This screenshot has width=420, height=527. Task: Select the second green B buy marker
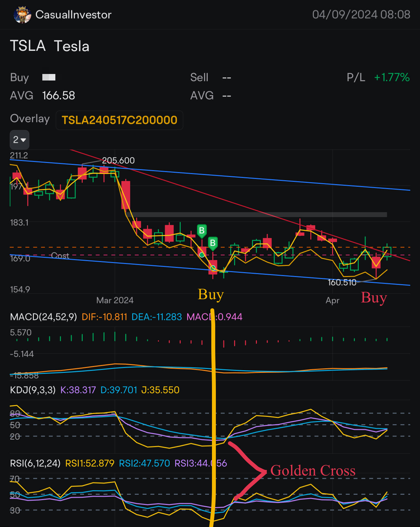click(x=213, y=243)
